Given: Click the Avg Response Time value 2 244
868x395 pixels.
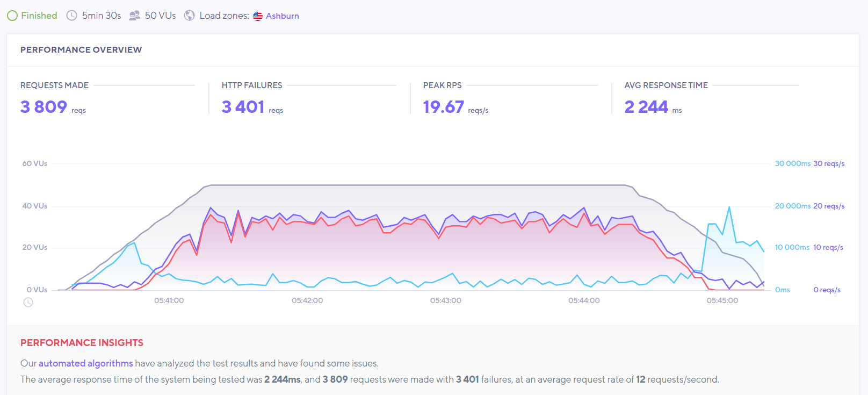Looking at the screenshot, I should [x=646, y=107].
